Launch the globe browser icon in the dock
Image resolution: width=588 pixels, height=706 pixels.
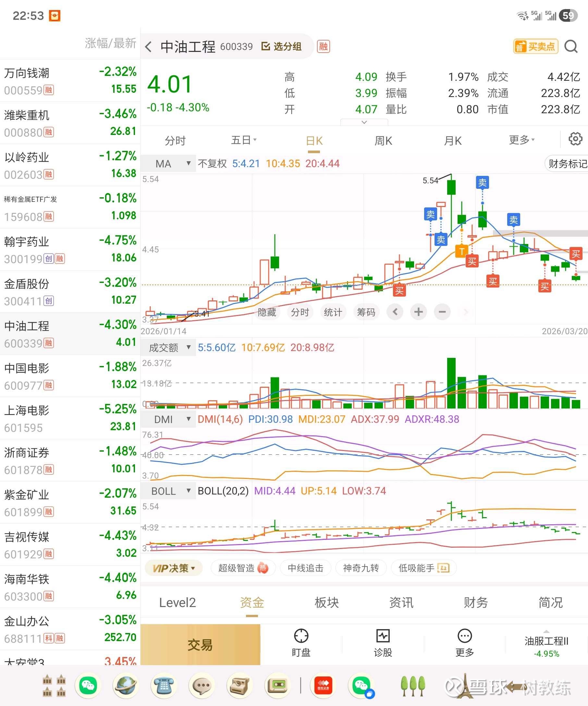click(126, 686)
